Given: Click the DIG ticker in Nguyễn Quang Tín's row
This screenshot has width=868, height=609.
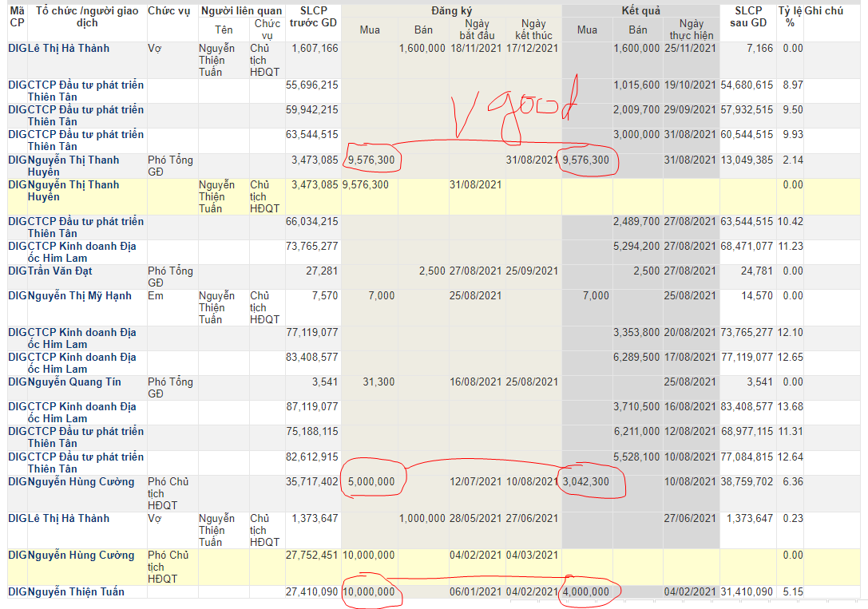Looking at the screenshot, I should pos(17,382).
